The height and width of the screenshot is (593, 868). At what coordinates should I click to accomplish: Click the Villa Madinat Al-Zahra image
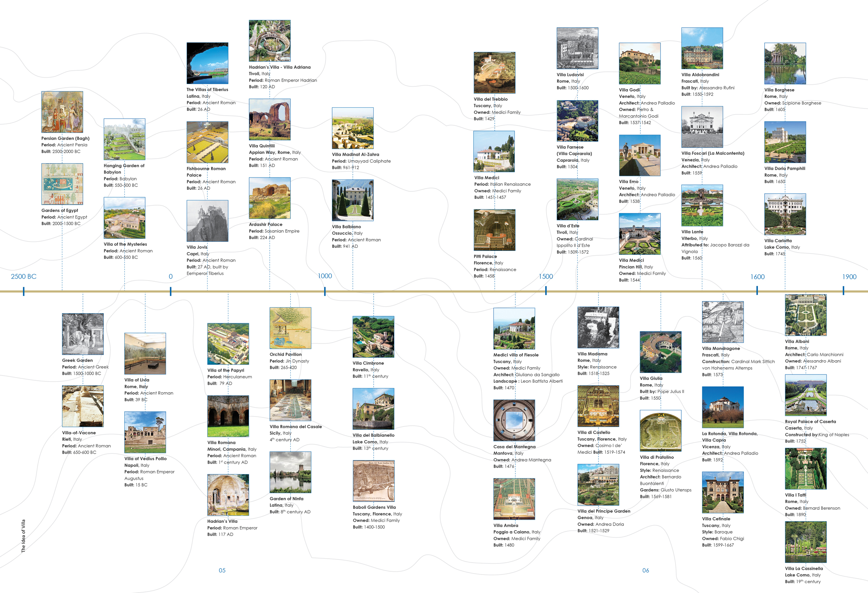coord(353,128)
